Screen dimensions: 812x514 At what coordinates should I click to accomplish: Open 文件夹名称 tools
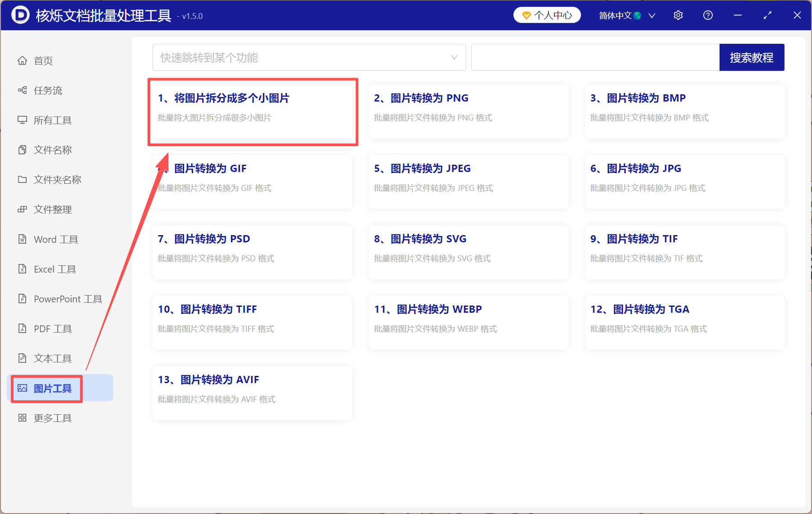click(x=58, y=180)
